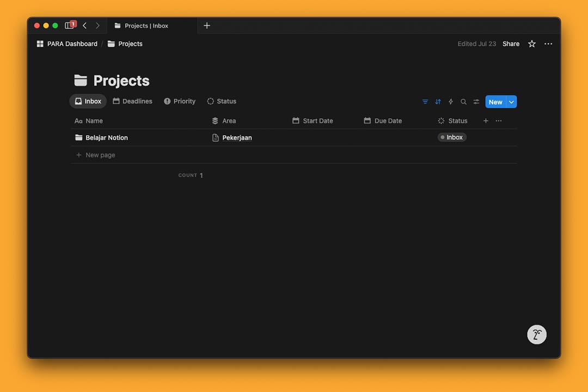Viewport: 588px width, 392px height.
Task: Click the Name column header
Action: pyautogui.click(x=89, y=121)
